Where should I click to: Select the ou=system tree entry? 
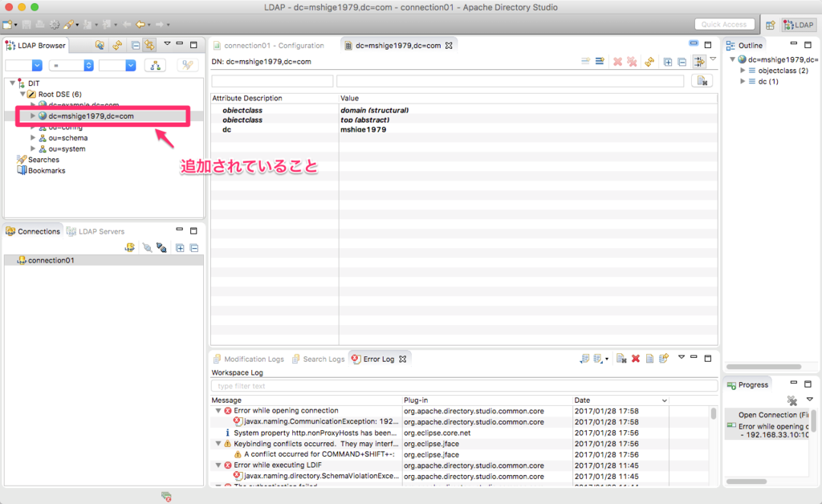67,148
